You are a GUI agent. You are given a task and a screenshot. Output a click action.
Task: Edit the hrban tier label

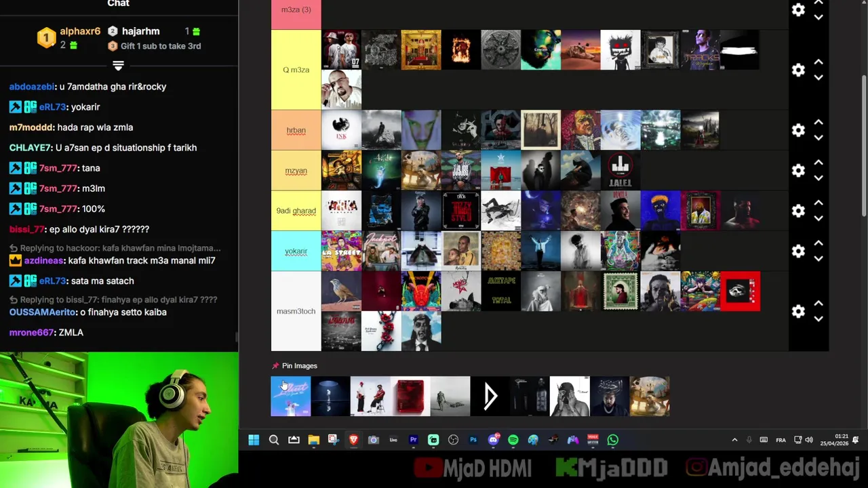click(x=296, y=130)
